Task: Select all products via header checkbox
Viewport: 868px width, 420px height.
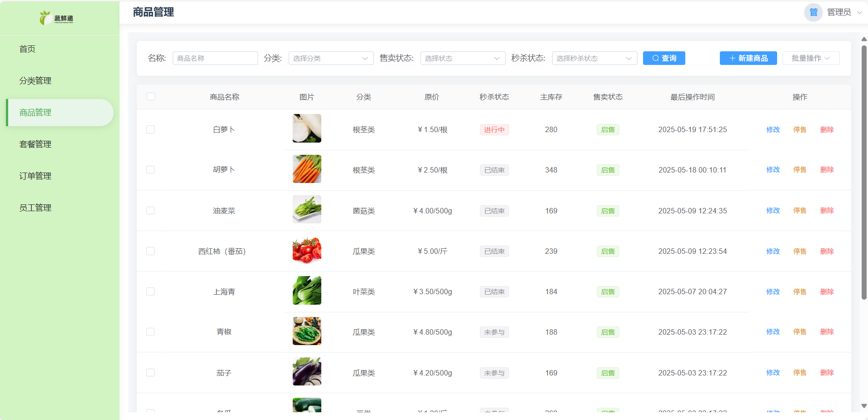Action: pos(150,96)
